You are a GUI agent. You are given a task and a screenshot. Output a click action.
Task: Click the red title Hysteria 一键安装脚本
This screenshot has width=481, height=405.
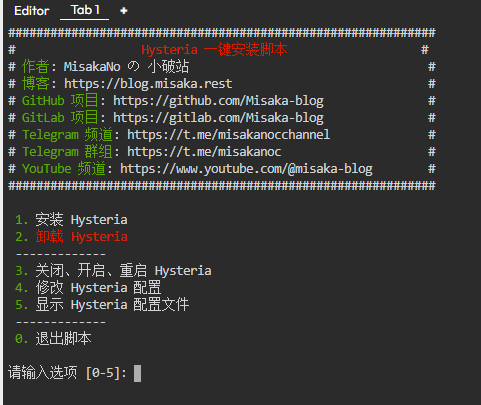pyautogui.click(x=214, y=50)
